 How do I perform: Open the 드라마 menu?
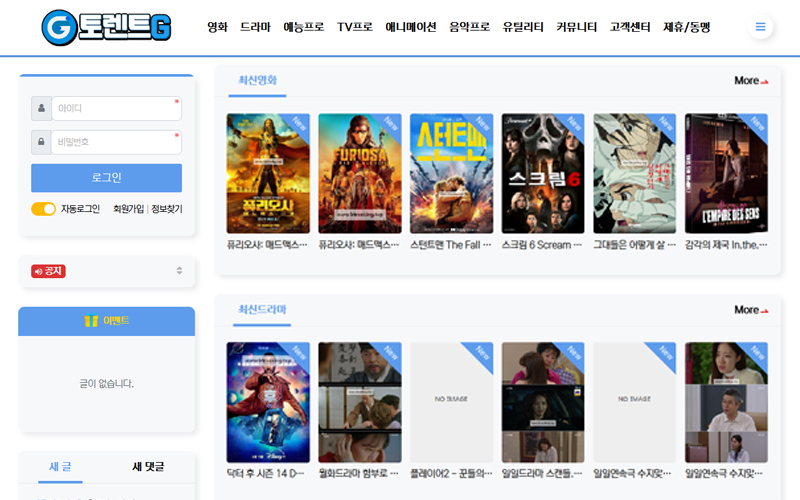click(x=255, y=27)
